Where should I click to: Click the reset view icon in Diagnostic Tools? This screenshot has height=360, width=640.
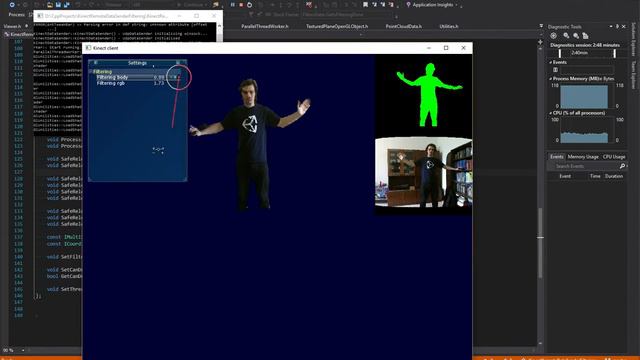pyautogui.click(x=585, y=36)
